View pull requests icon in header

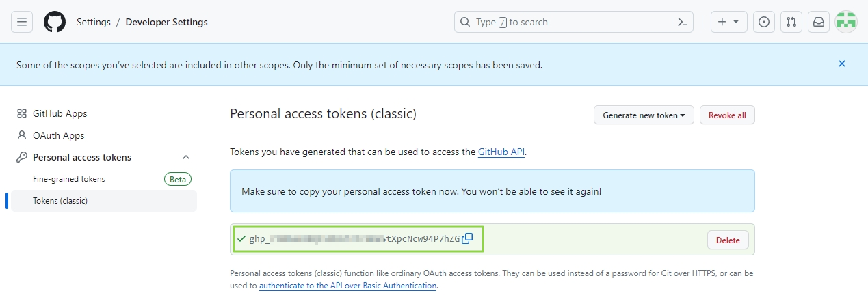click(791, 22)
